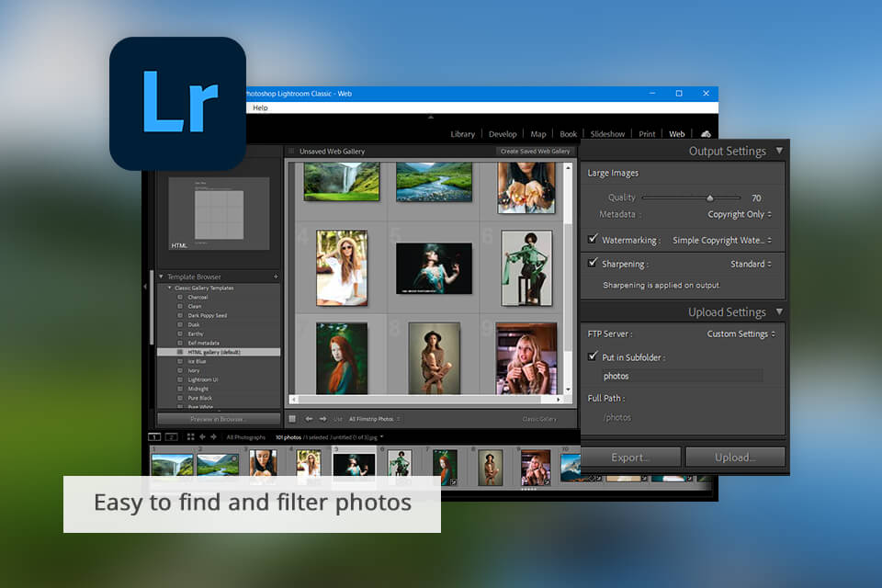Switch to the Print module
This screenshot has width=882, height=588.
point(647,134)
